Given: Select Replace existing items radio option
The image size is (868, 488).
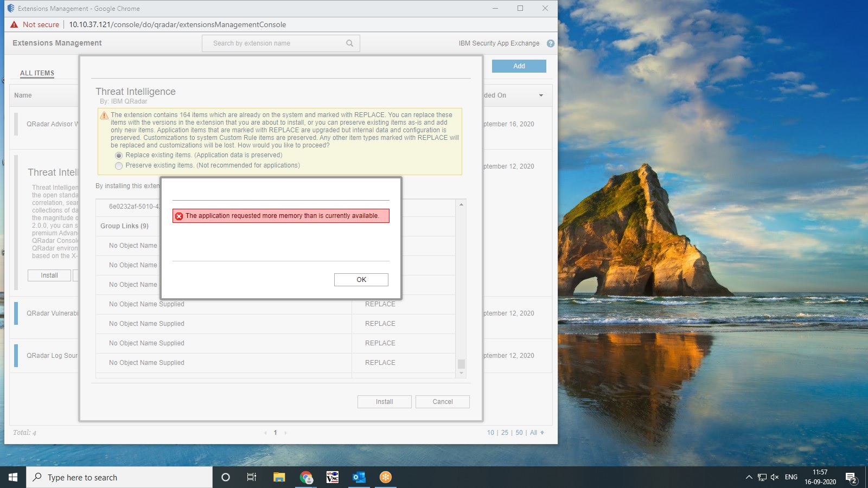Looking at the screenshot, I should (119, 156).
